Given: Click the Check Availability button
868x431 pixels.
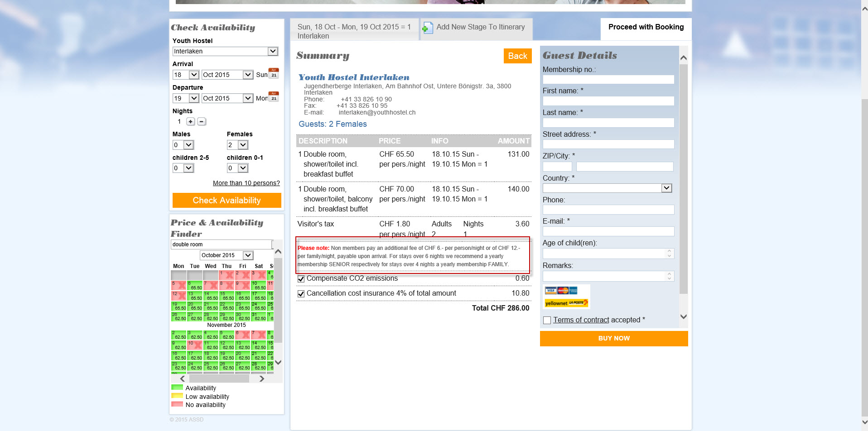Looking at the screenshot, I should coord(227,201).
